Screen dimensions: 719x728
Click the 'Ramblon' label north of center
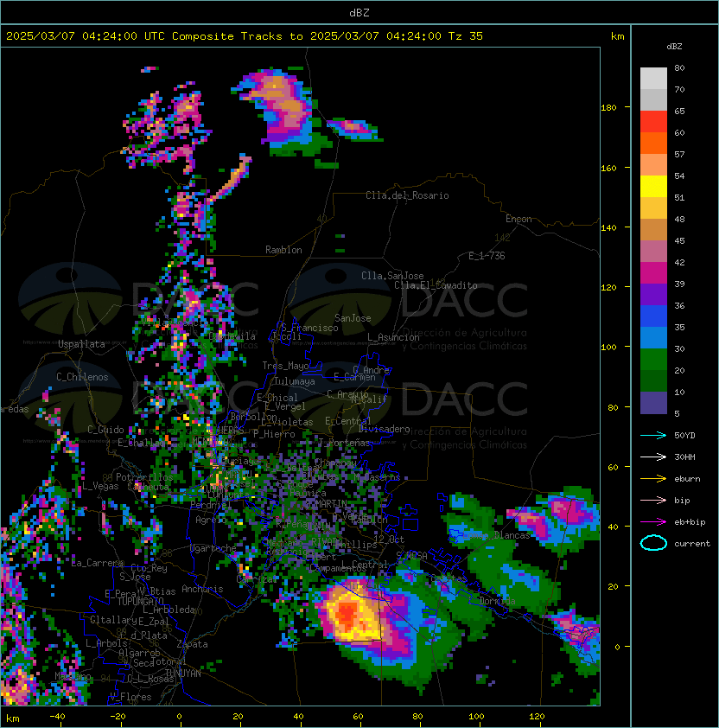pyautogui.click(x=283, y=250)
